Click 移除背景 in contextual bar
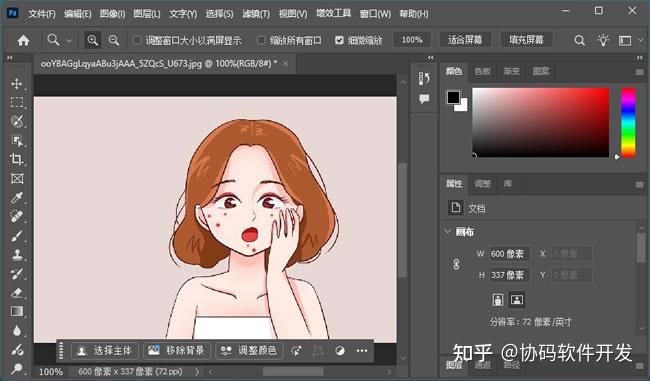Viewport: 650px width, 381px height. 177,351
